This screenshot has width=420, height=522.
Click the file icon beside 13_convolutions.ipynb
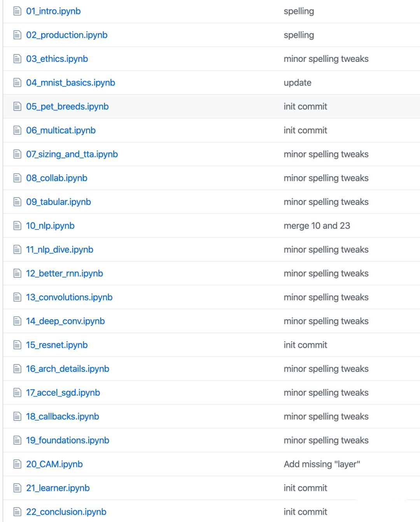click(x=17, y=297)
